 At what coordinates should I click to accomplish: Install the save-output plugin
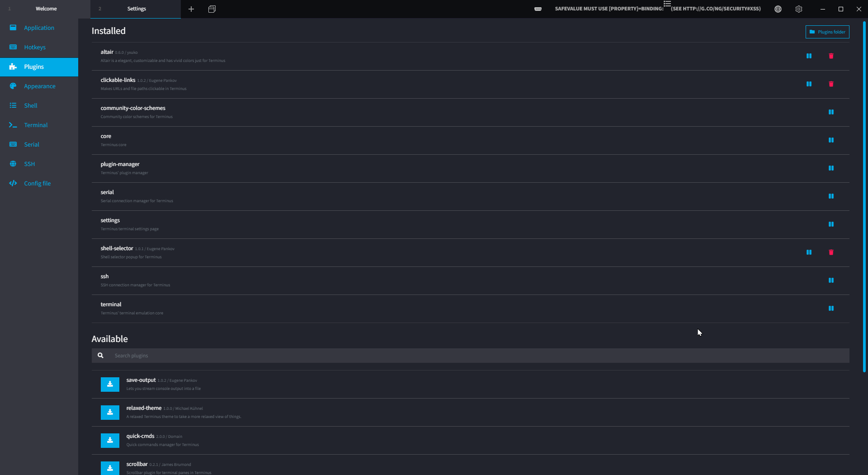110,384
